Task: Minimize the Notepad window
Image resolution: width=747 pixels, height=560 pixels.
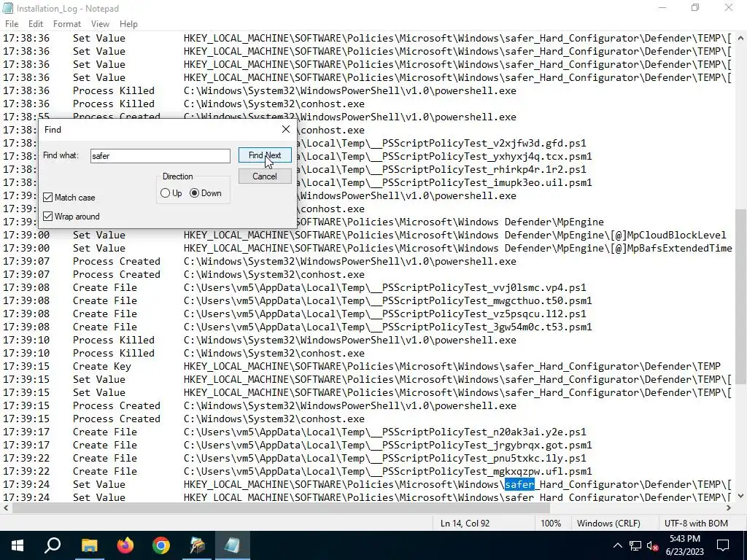Action: [662, 7]
